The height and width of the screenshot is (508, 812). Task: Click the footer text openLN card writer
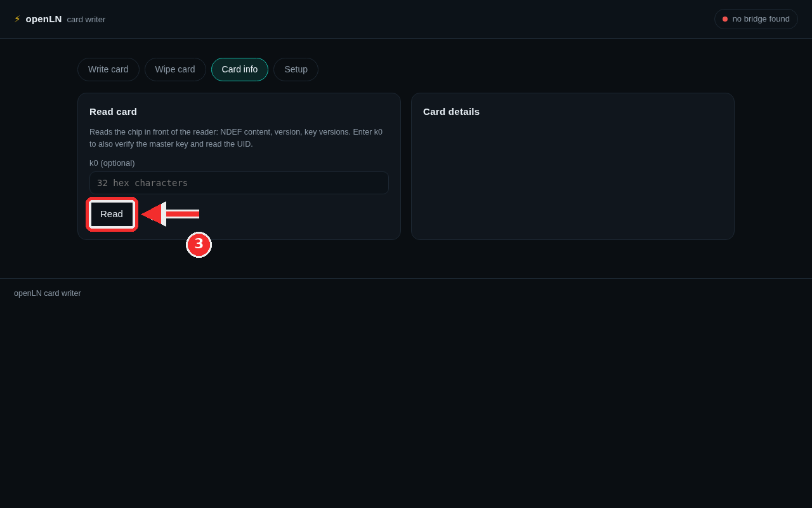[48, 293]
